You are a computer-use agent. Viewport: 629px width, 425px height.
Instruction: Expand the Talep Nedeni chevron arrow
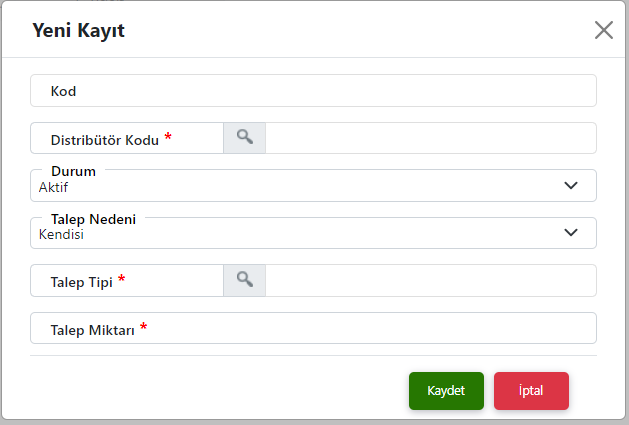tap(571, 232)
